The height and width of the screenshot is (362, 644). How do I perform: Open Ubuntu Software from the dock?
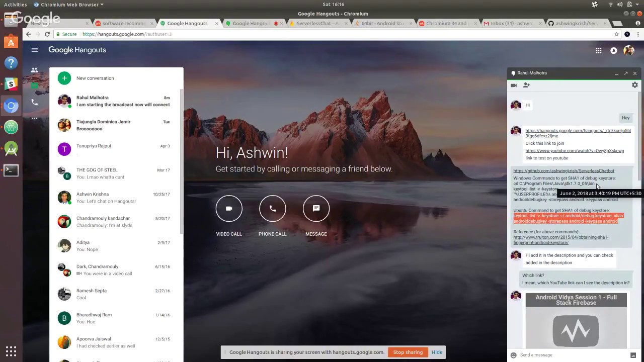click(11, 42)
